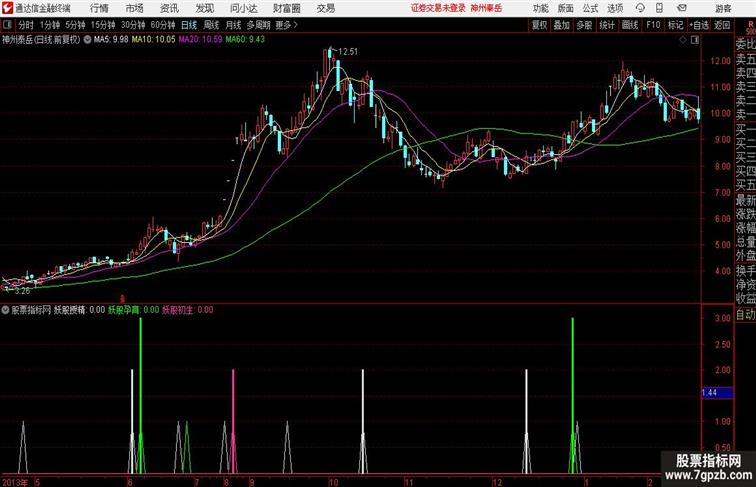Switch to 15分钟 chart period
756x487 pixels.
click(103, 25)
